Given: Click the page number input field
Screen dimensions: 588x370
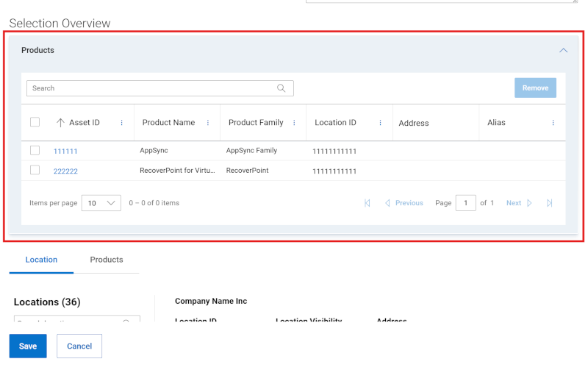Looking at the screenshot, I should pos(465,203).
